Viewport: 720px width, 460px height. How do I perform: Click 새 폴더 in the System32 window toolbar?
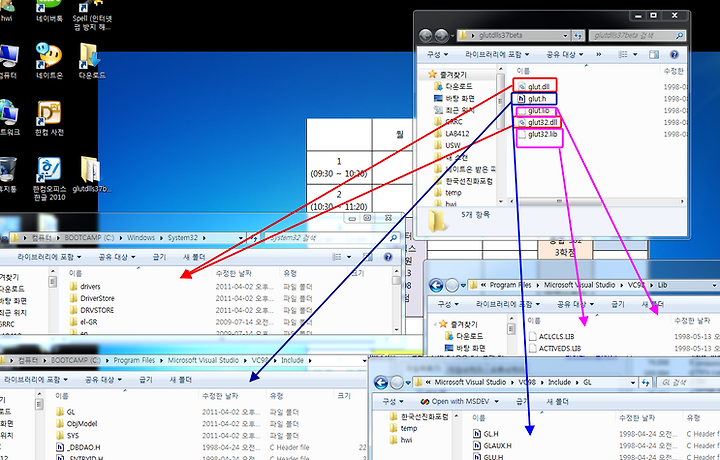(x=194, y=257)
